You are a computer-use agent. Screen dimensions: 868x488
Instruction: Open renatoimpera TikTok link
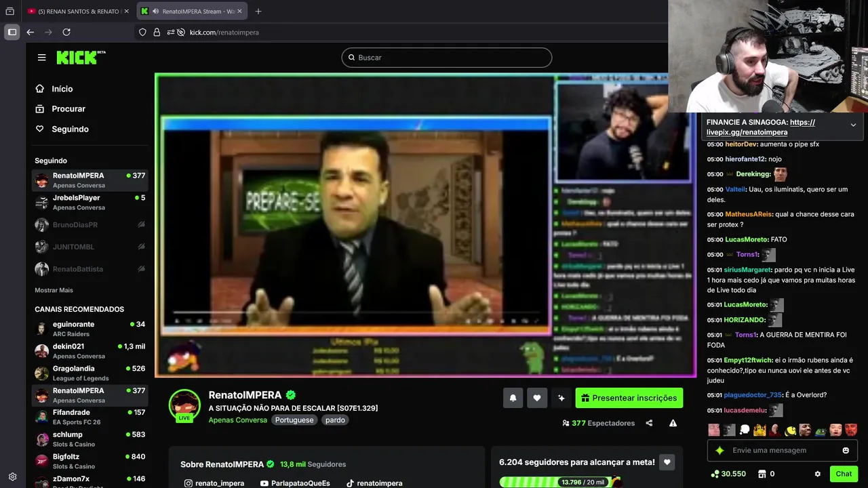point(374,483)
